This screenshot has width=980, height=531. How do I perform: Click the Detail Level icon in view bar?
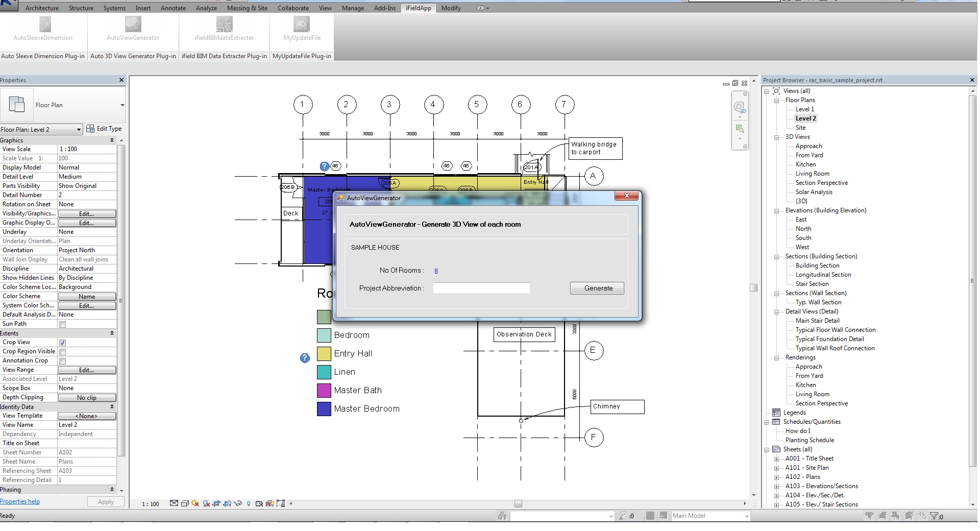point(174,503)
